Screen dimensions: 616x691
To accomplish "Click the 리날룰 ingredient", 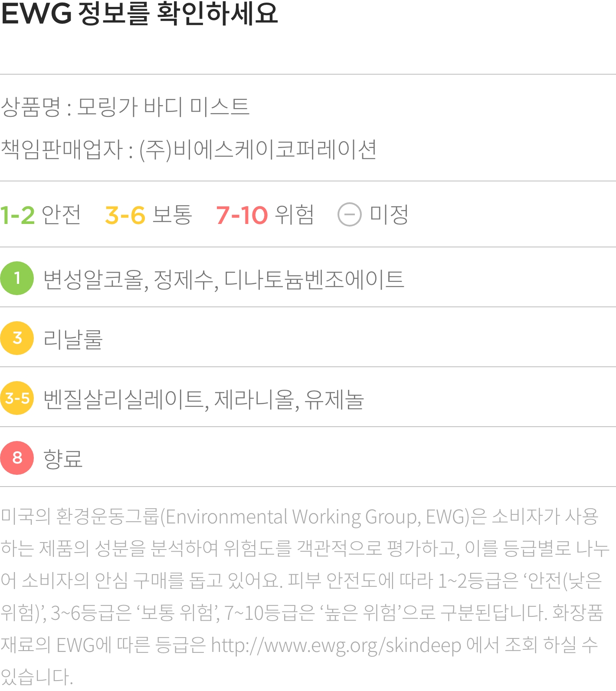I will tap(73, 339).
